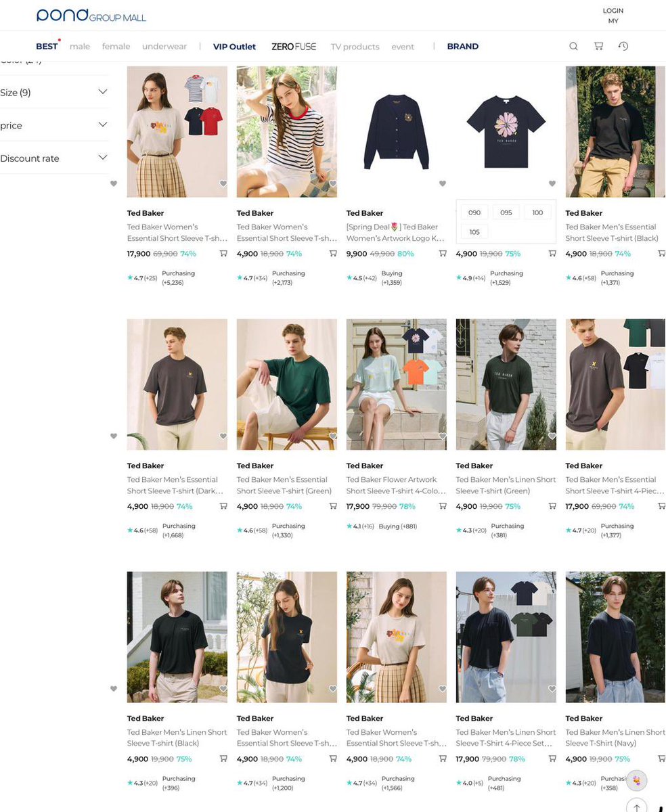The image size is (666, 812).
Task: Open the Men's Linen (Navy) product image
Action: (615, 637)
